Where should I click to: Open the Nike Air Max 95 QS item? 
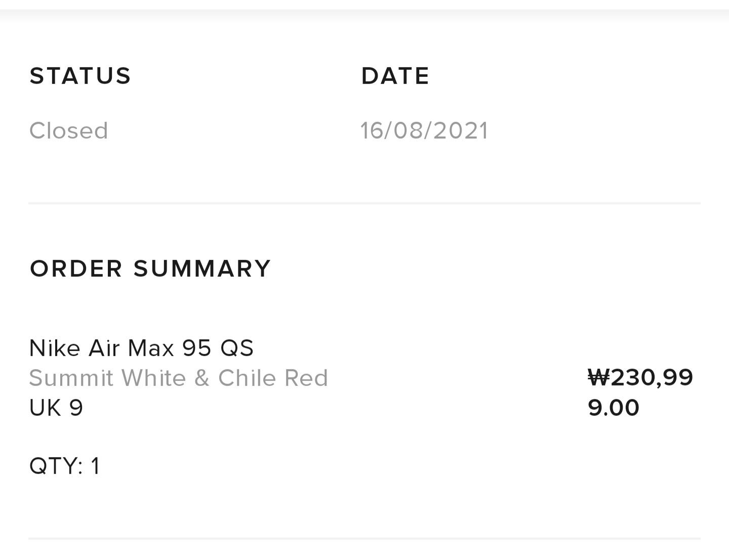(x=141, y=348)
